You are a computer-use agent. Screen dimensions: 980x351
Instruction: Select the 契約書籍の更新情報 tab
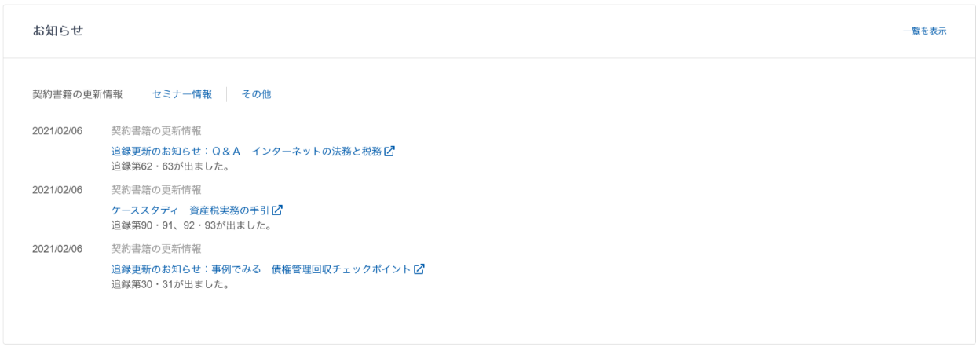click(77, 94)
